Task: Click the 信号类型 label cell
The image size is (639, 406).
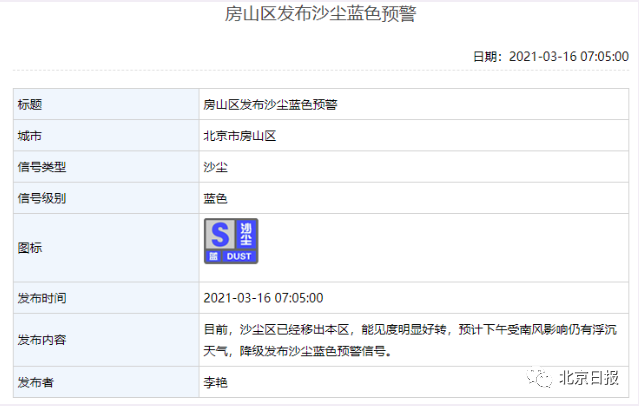Action: coord(106,167)
